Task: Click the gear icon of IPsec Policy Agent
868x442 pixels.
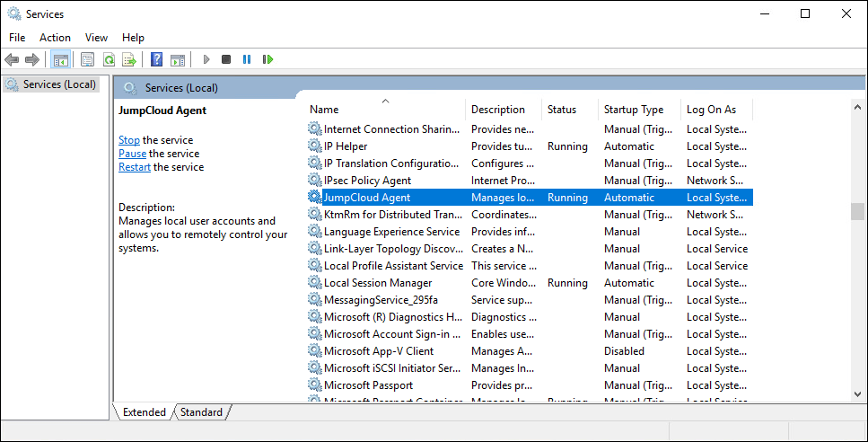Action: click(x=314, y=180)
